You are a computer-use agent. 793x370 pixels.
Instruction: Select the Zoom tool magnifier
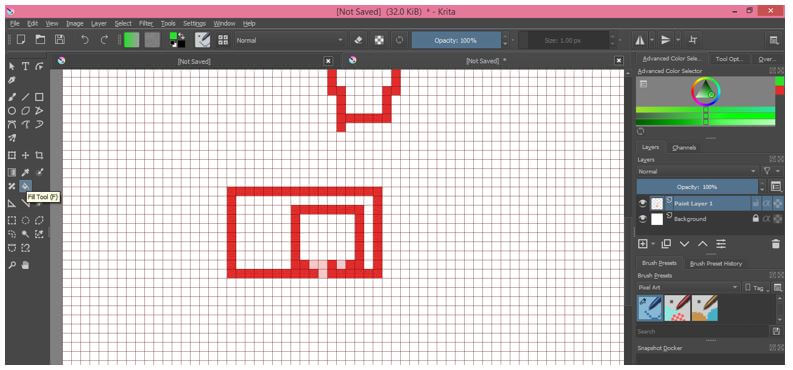click(12, 265)
